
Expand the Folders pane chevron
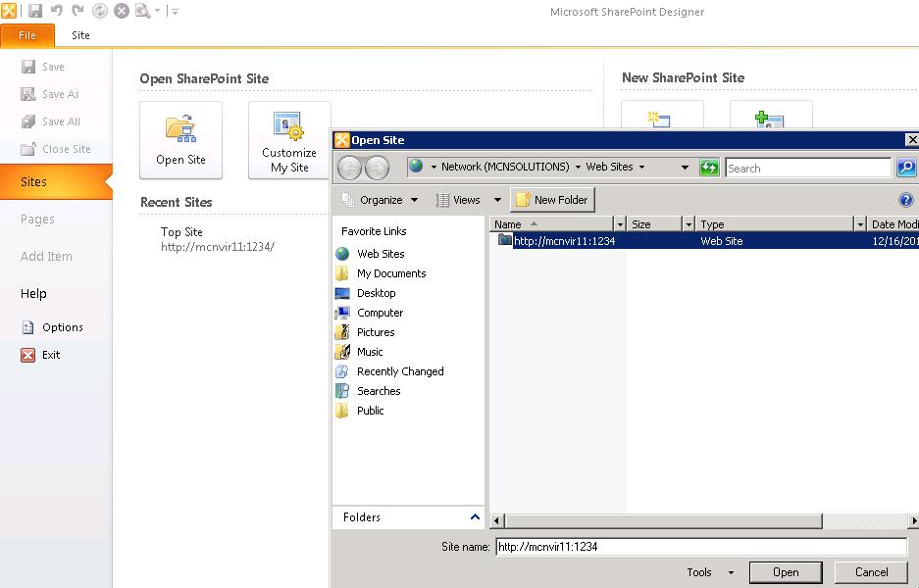475,517
